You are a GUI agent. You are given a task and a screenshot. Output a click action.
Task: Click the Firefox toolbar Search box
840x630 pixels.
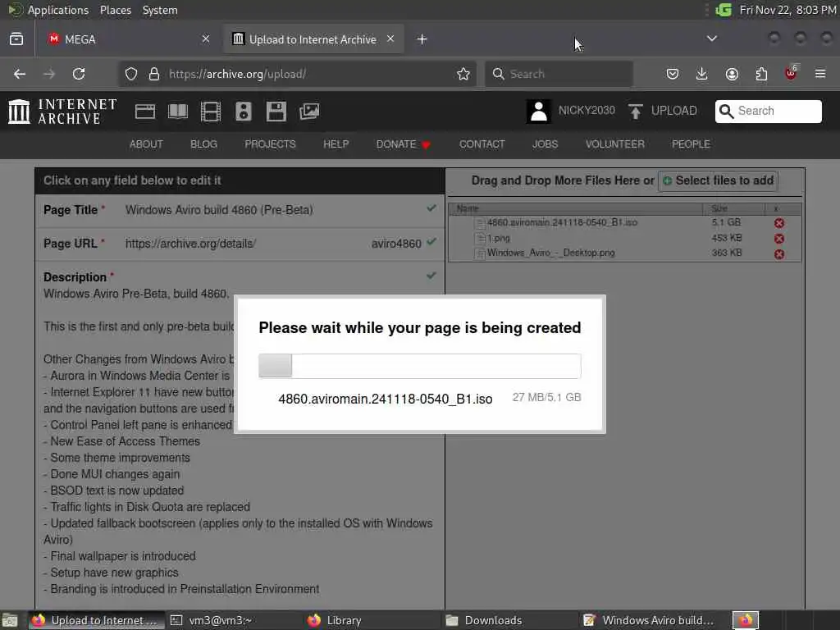pos(559,74)
